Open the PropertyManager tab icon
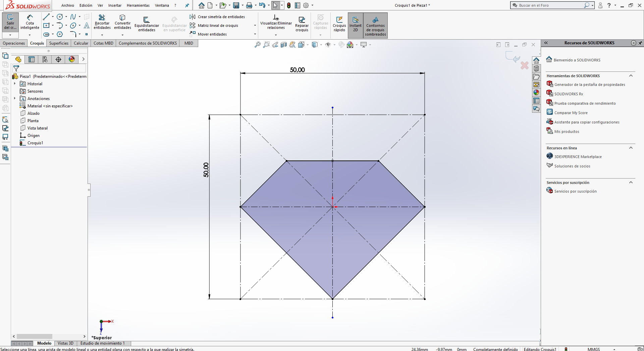This screenshot has width=644, height=351. click(x=32, y=59)
